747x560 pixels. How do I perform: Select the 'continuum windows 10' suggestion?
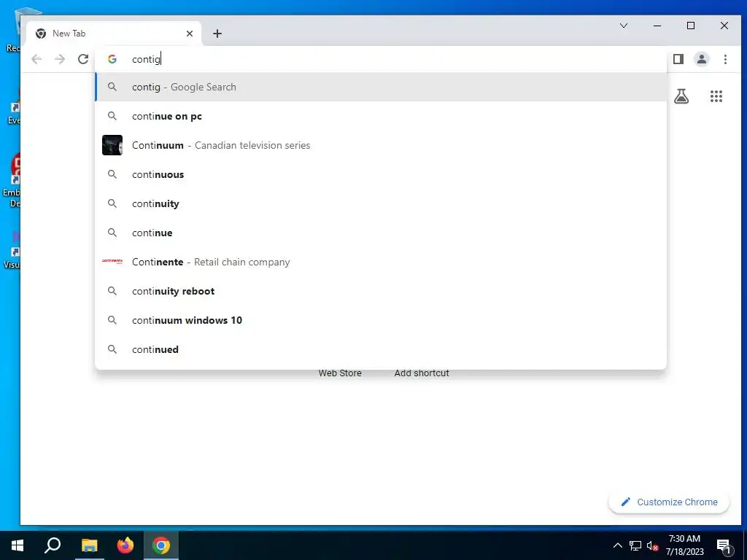click(381, 320)
